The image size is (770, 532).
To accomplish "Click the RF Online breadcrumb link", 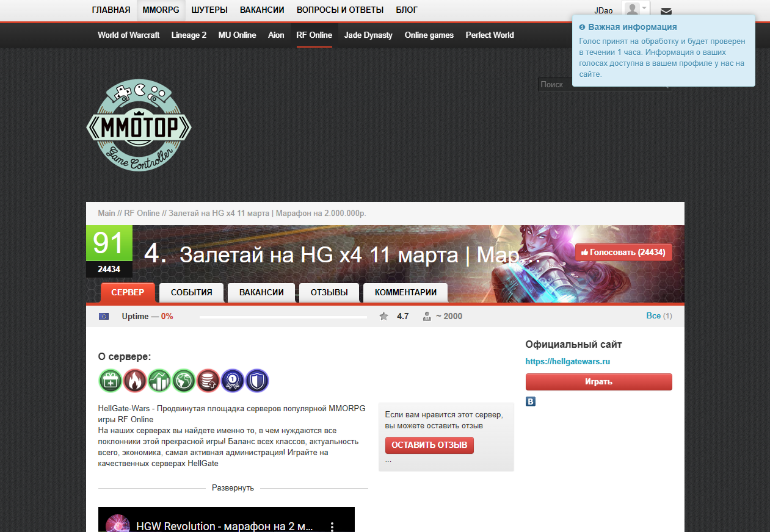I will pyautogui.click(x=142, y=214).
